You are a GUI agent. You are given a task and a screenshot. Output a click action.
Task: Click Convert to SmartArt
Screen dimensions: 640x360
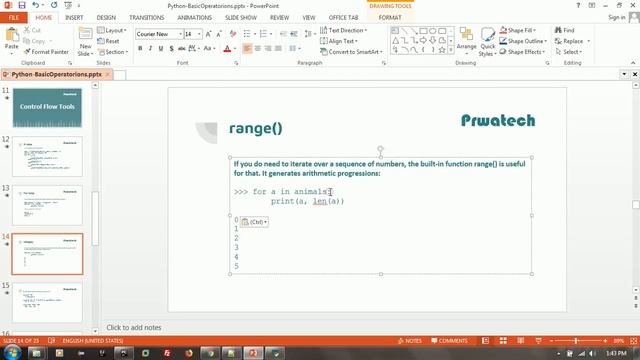(351, 52)
